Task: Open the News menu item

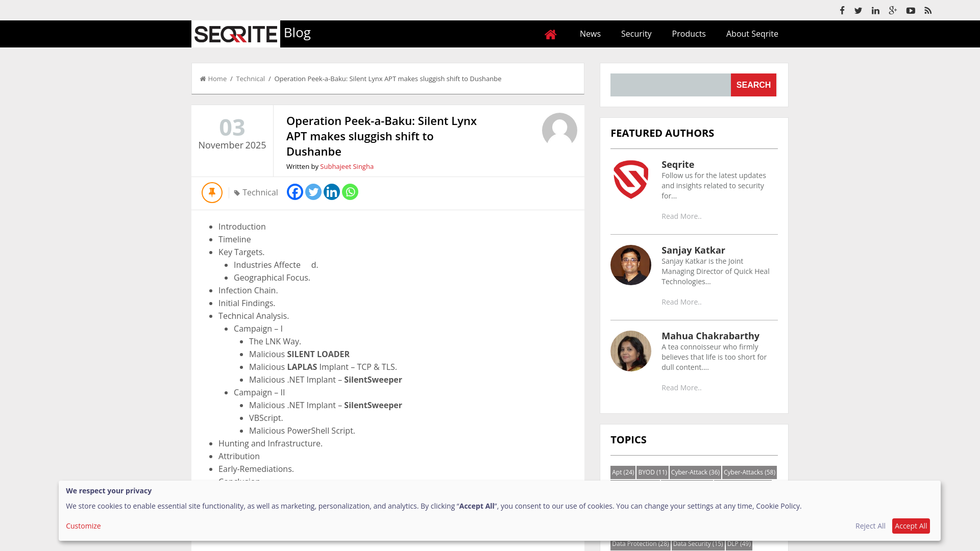Action: (590, 34)
